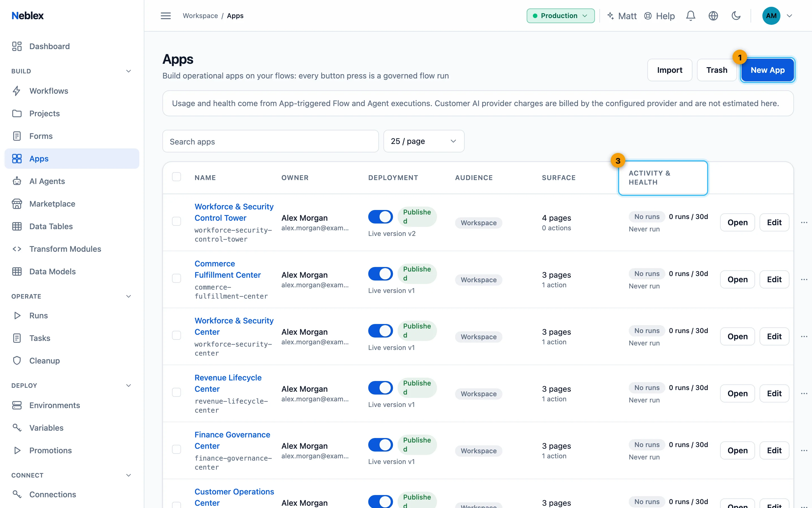Open Data Tables in the sidebar

pyautogui.click(x=72, y=226)
